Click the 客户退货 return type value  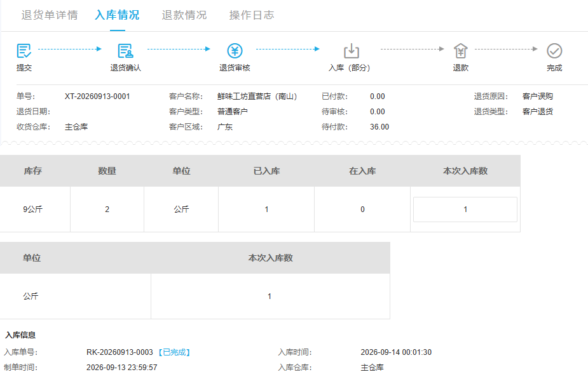pos(537,112)
